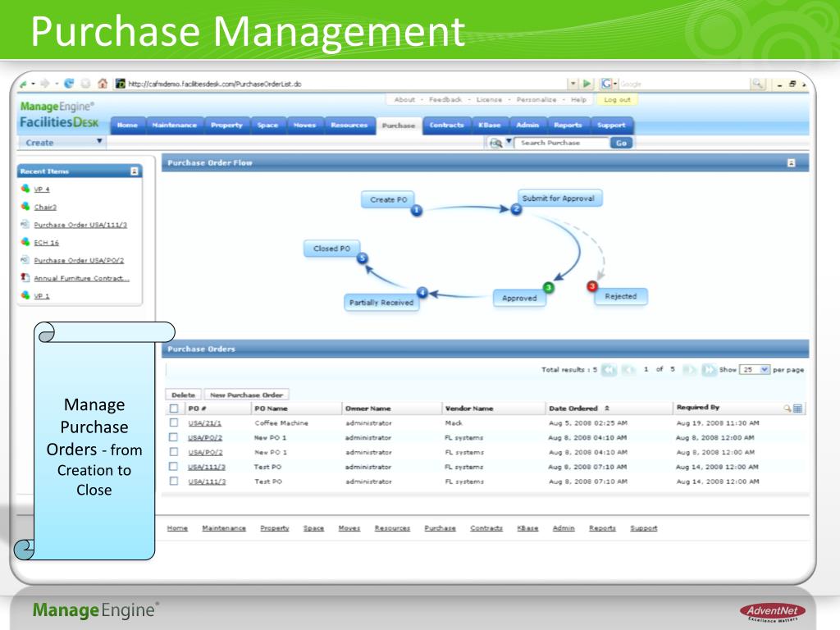The image size is (840, 630).
Task: Click the Vendor Name column header
Action: click(469, 409)
